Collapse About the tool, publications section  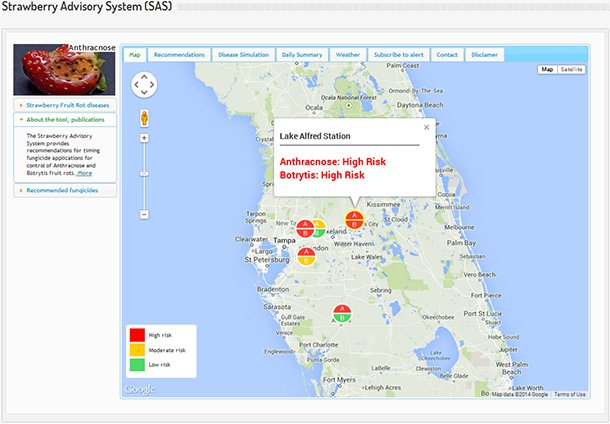click(65, 120)
